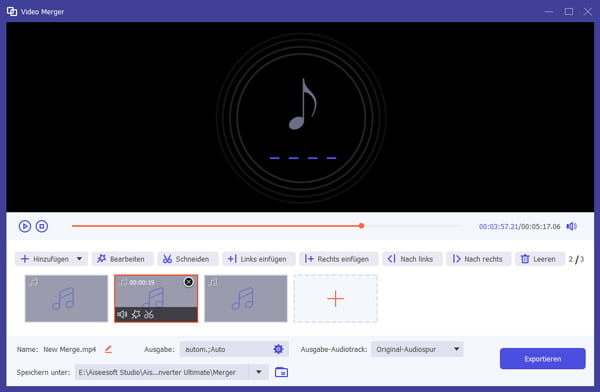Toggle audio on the selected clip
The width and height of the screenshot is (600, 392).
pyautogui.click(x=122, y=314)
